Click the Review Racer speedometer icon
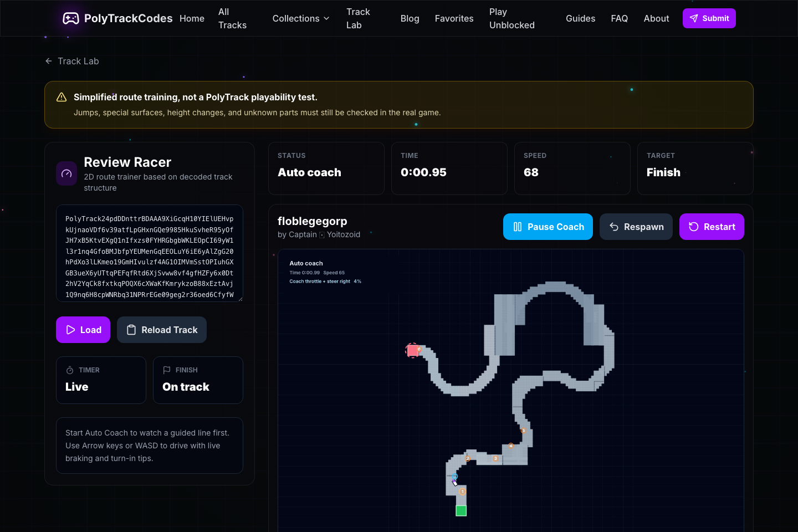 tap(66, 173)
